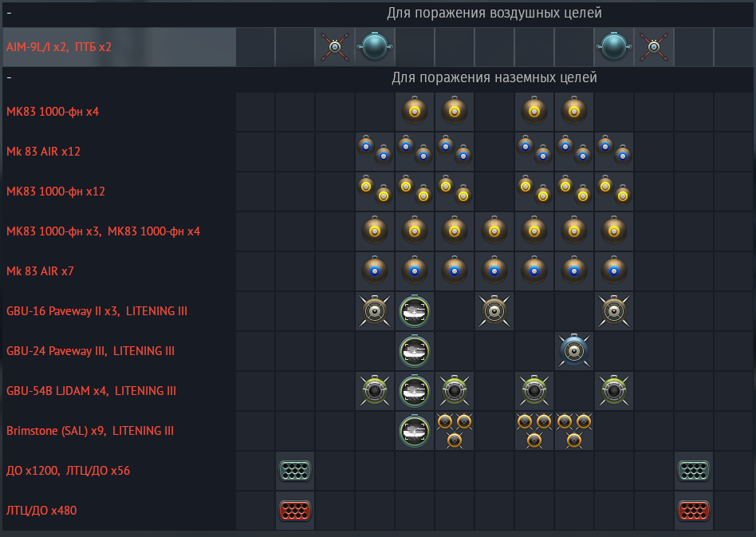The height and width of the screenshot is (537, 756).
Task: Click LITENING III pod icon in GBU-24 row
Action: coord(415,351)
